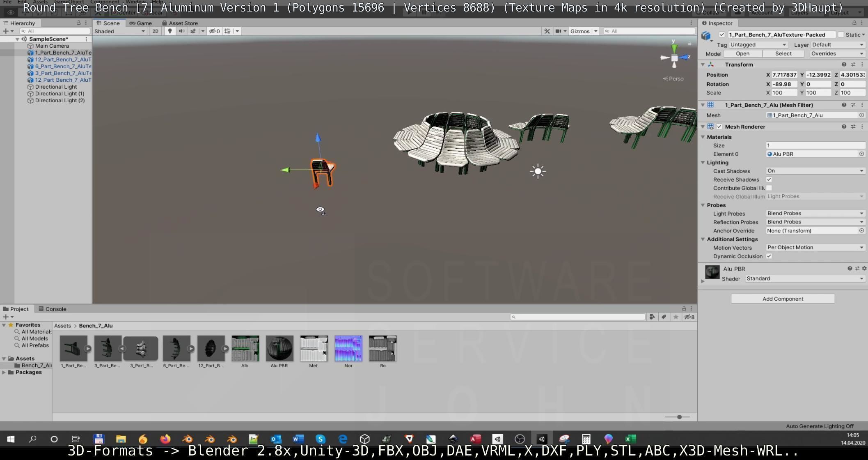This screenshot has width=868, height=460.
Task: Click the Add Component button
Action: tap(782, 299)
